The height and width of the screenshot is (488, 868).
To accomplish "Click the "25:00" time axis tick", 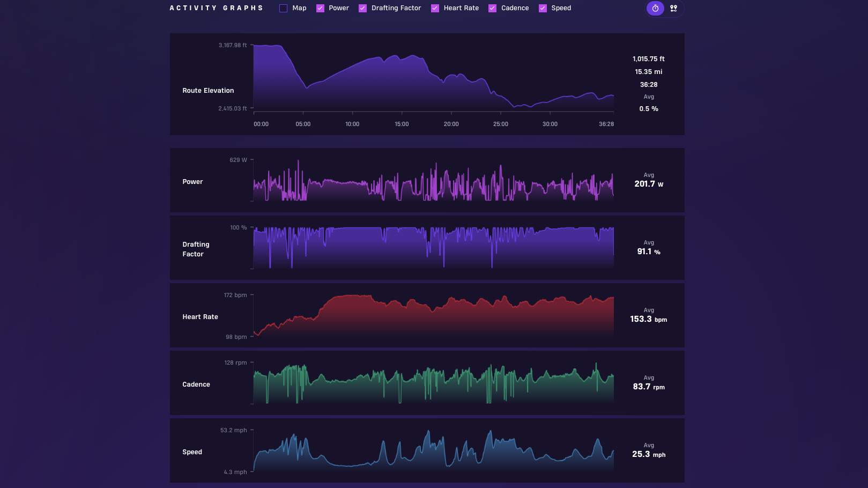I will (x=501, y=124).
